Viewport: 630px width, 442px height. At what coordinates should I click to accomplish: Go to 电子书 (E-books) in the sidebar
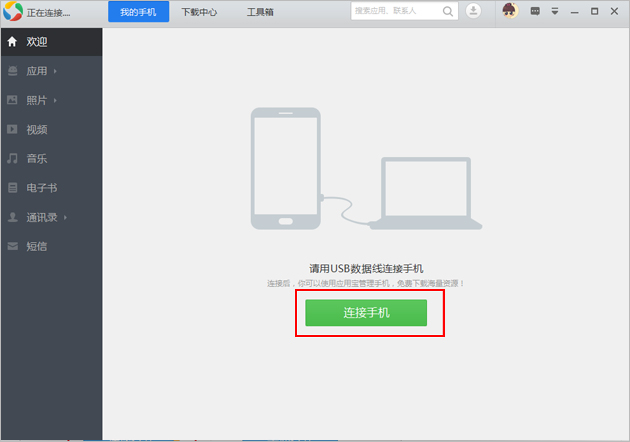coord(40,187)
